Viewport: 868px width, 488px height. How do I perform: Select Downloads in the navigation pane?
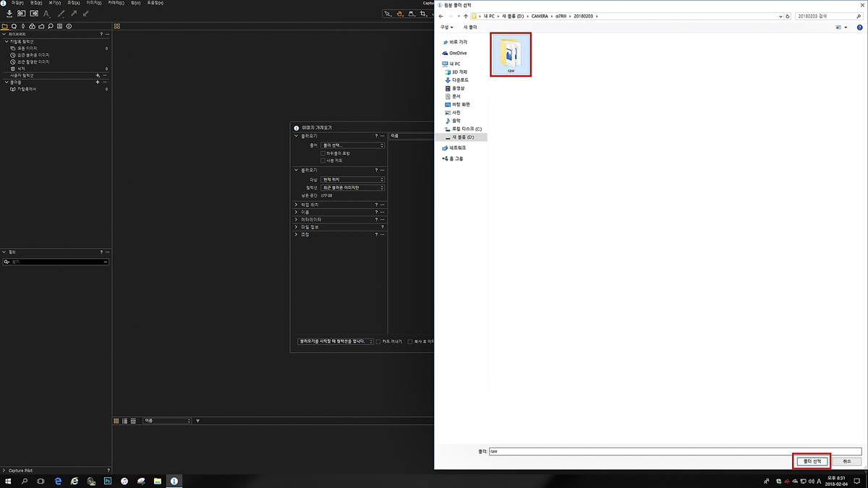[457, 80]
